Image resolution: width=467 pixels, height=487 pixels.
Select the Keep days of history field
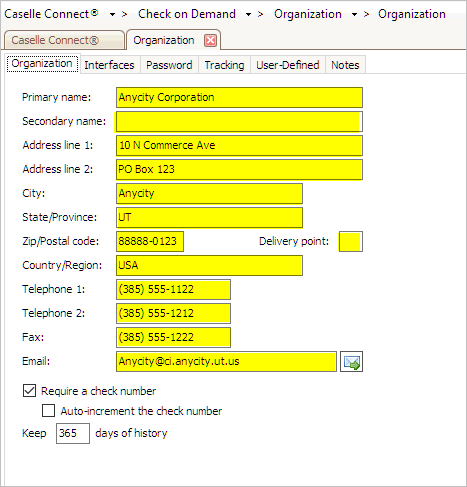pos(73,433)
